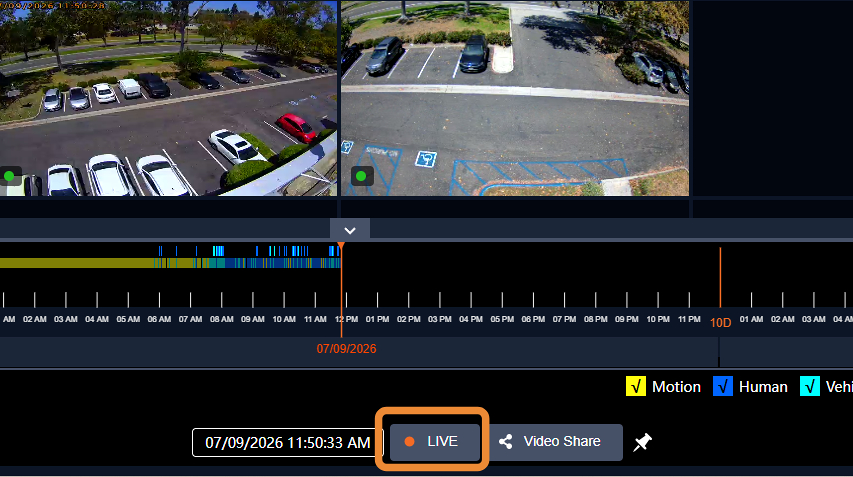Toggle the Motion filter checkbox
This screenshot has width=853, height=477.
[x=635, y=386]
